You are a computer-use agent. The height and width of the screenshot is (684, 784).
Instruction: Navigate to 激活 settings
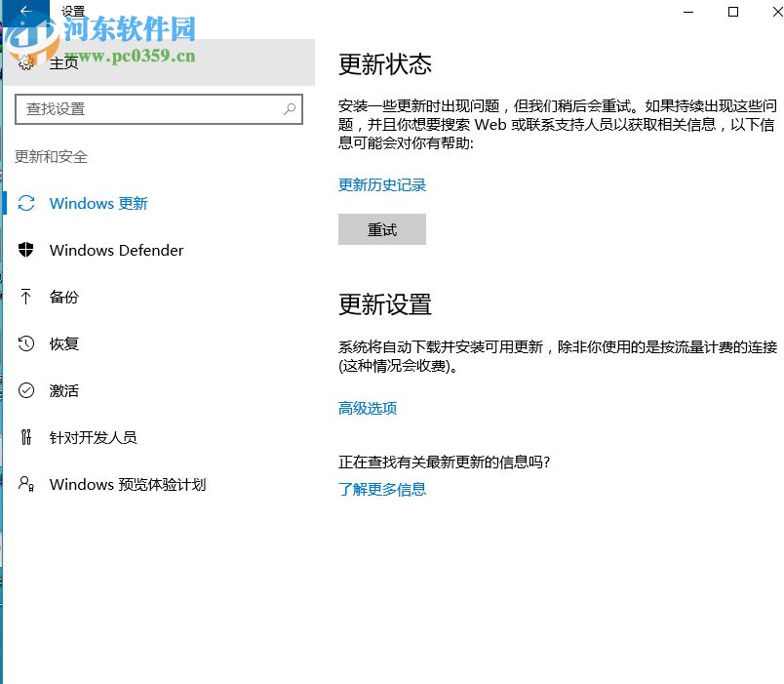click(x=64, y=390)
